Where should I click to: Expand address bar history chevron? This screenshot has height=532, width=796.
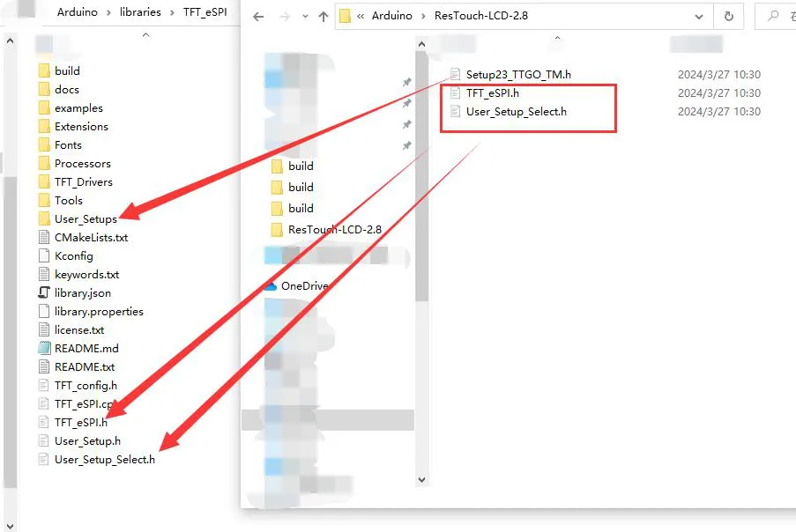pyautogui.click(x=699, y=17)
